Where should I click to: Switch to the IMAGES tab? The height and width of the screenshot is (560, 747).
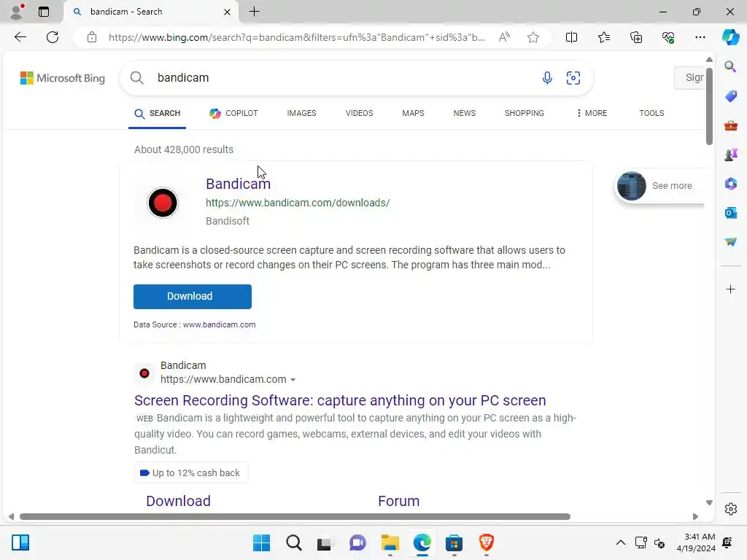[x=301, y=113]
